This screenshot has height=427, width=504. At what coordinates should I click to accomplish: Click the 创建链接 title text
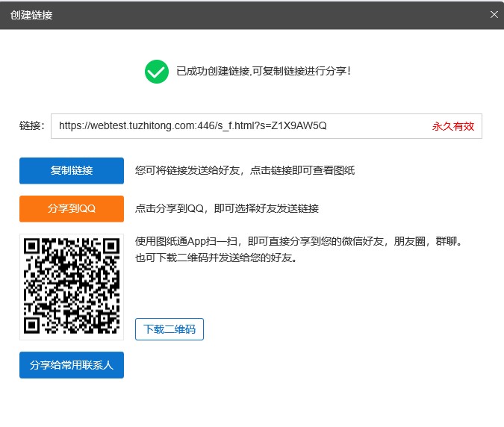tap(31, 15)
